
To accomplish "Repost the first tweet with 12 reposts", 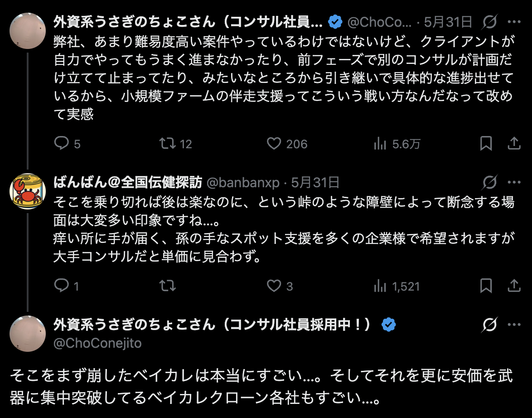I will tap(168, 144).
